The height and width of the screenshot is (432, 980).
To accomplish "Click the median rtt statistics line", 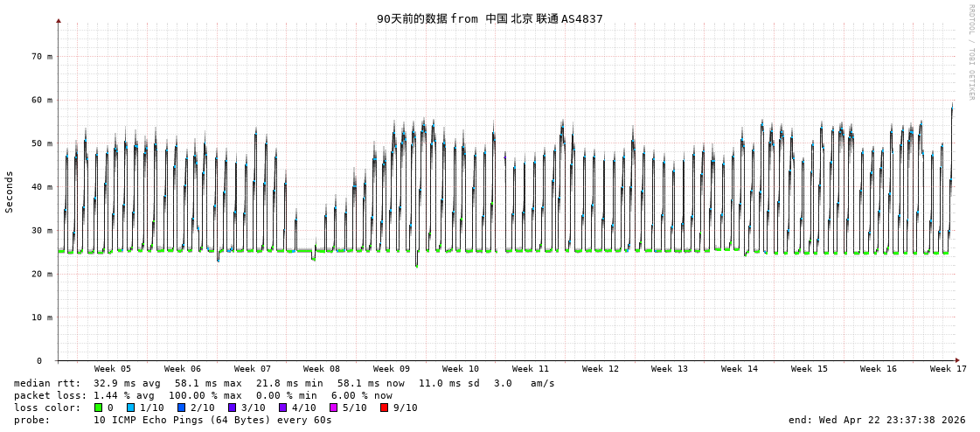I will (284, 383).
